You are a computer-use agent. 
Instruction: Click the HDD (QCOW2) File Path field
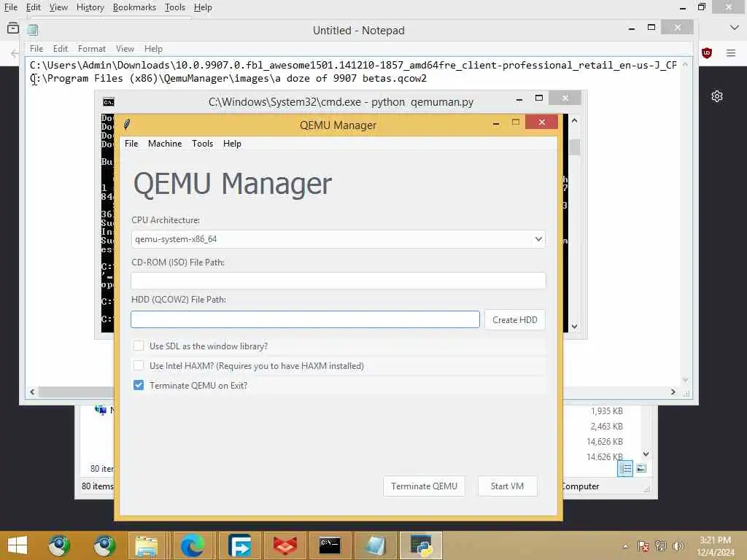pos(306,319)
